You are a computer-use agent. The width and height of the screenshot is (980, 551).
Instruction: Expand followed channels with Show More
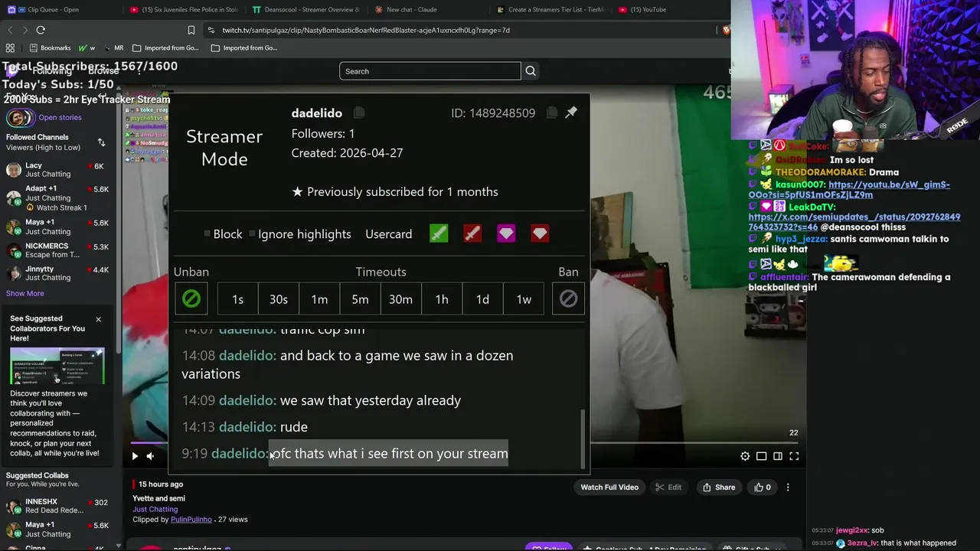25,293
